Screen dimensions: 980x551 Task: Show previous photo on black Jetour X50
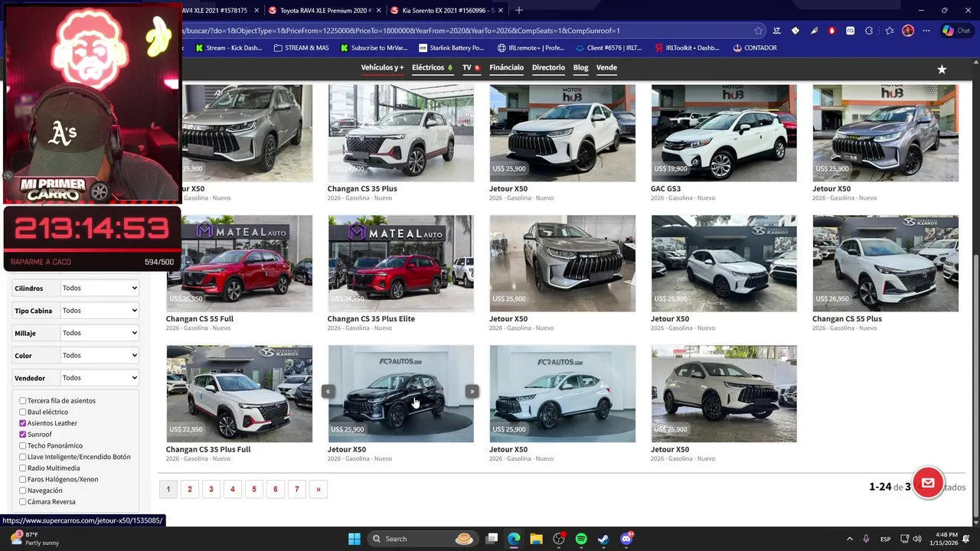coord(328,391)
